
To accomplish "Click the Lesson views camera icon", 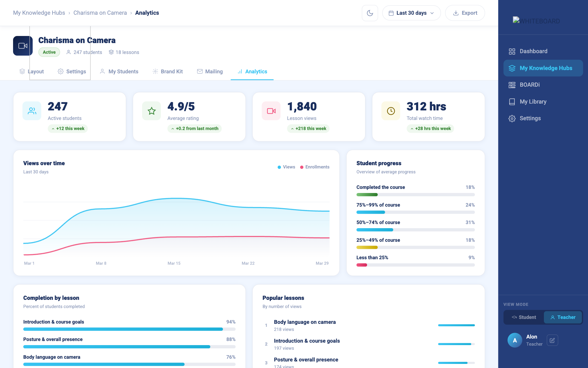I will coord(271,111).
